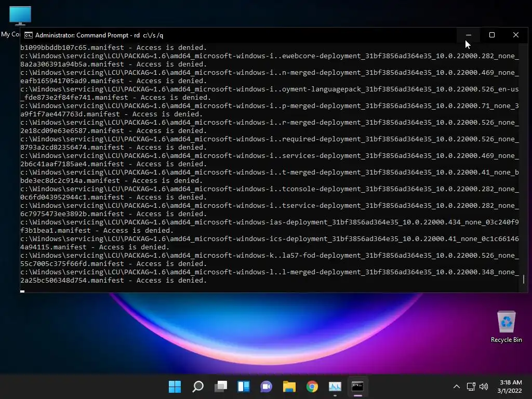The width and height of the screenshot is (532, 399).
Task: Select Command Prompt taskbar icon
Action: pos(357,387)
